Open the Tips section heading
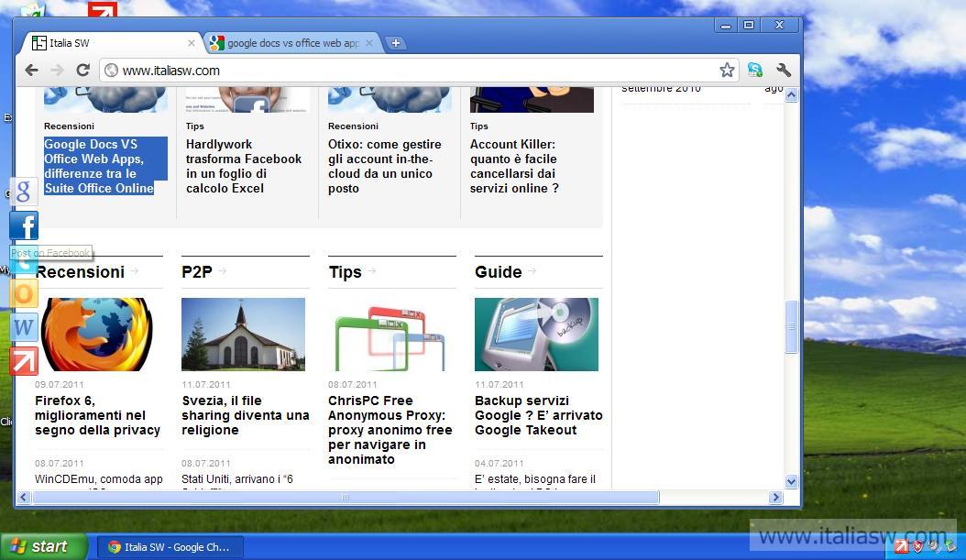Viewport: 966px width, 560px height. tap(345, 272)
